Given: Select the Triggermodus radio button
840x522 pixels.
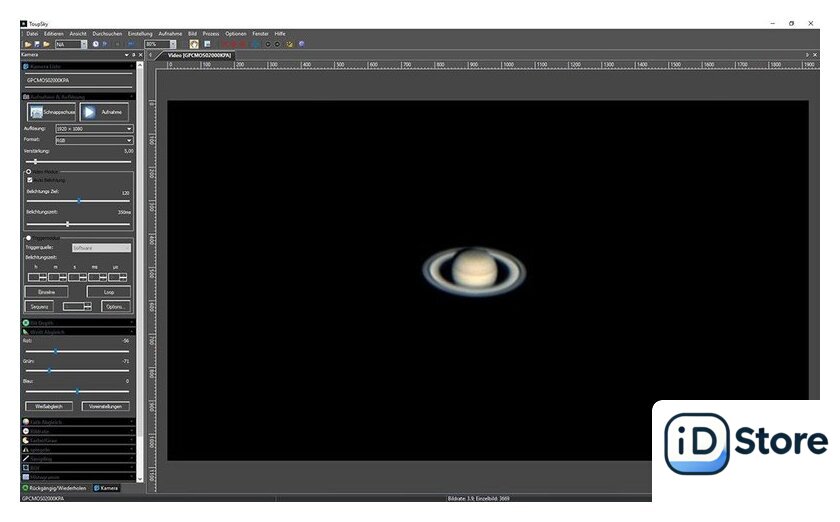Looking at the screenshot, I should pyautogui.click(x=28, y=238).
